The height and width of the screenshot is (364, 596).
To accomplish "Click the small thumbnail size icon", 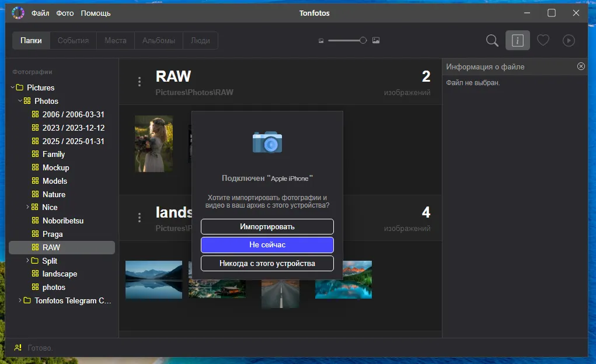I will pyautogui.click(x=321, y=41).
